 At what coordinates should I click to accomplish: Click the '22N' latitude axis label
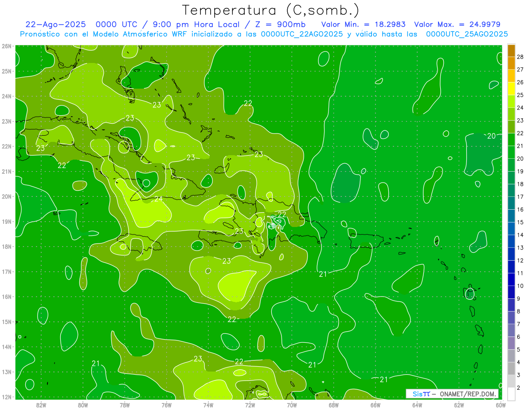tap(6, 146)
